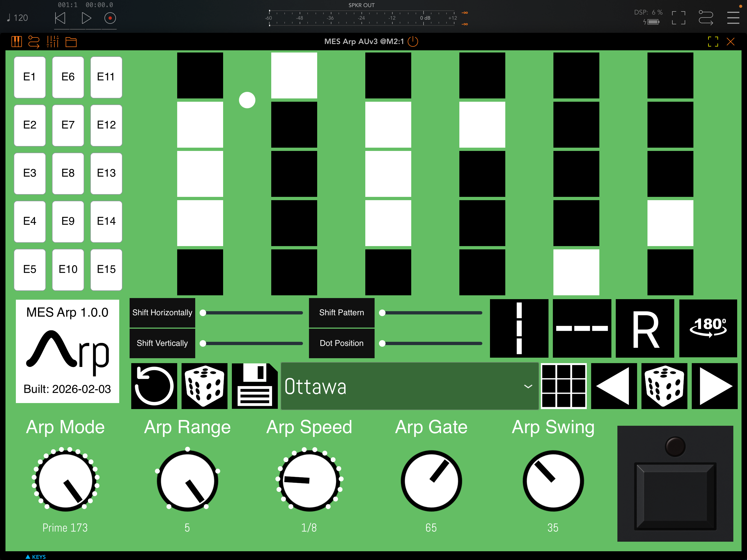Select pattern slot E4
747x560 pixels.
click(x=30, y=221)
